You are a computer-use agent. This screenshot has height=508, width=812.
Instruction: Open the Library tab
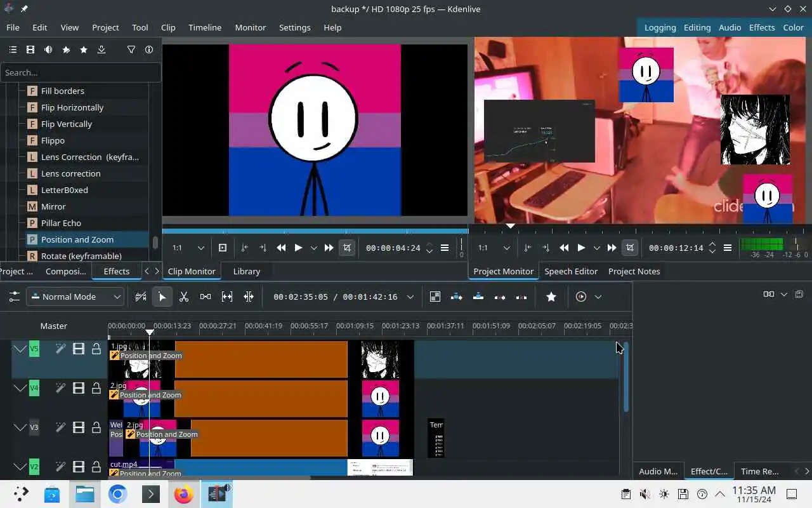coord(247,271)
